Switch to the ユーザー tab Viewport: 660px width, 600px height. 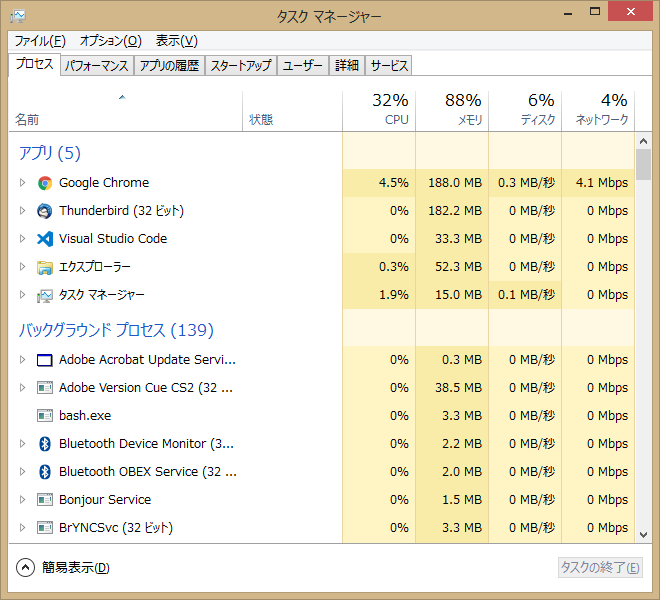[x=303, y=66]
